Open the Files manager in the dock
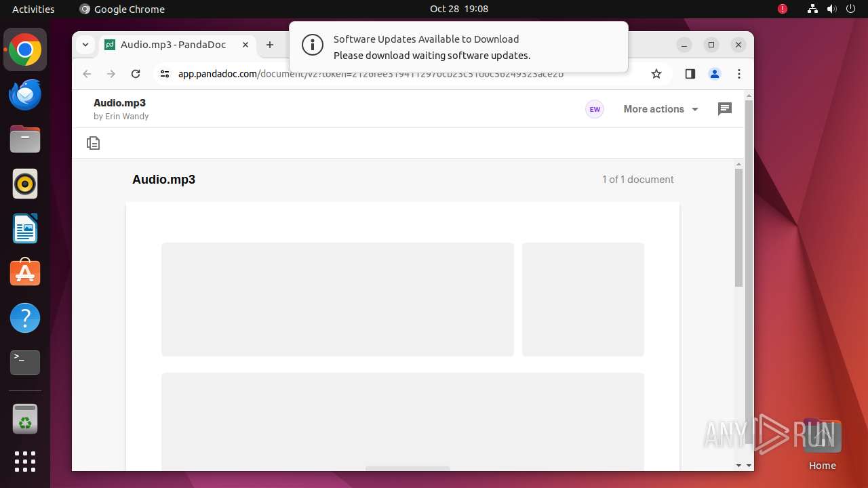The height and width of the screenshot is (488, 868). point(25,139)
